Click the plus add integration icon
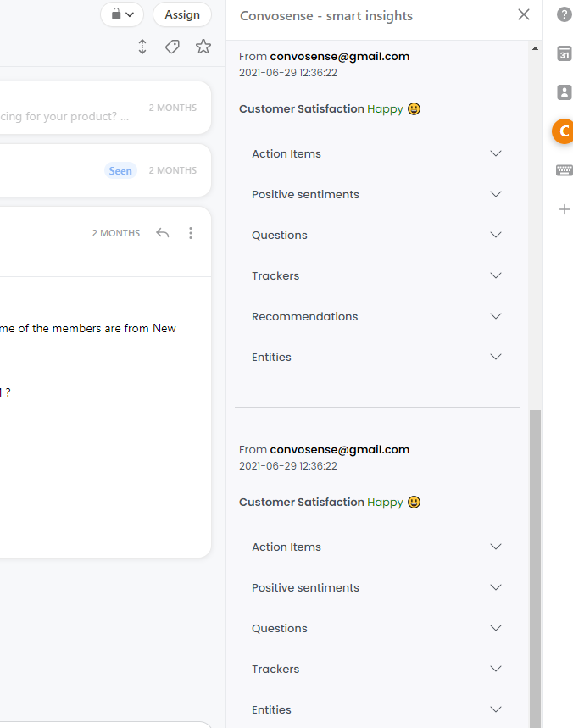The width and height of the screenshot is (573, 728). pos(565,209)
